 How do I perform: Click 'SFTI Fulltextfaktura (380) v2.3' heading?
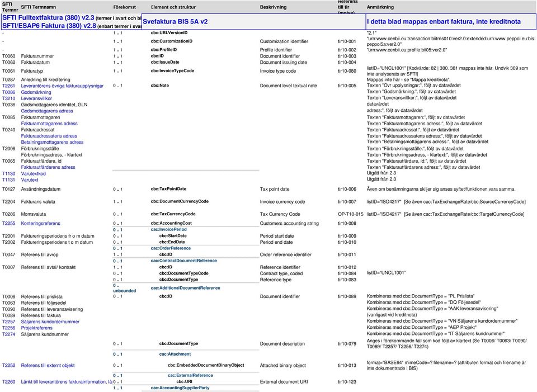48,18
